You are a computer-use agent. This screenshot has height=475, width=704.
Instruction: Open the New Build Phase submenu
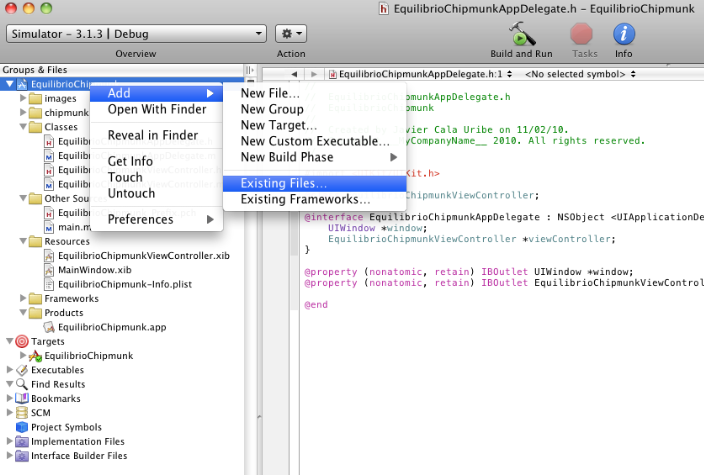(x=315, y=157)
